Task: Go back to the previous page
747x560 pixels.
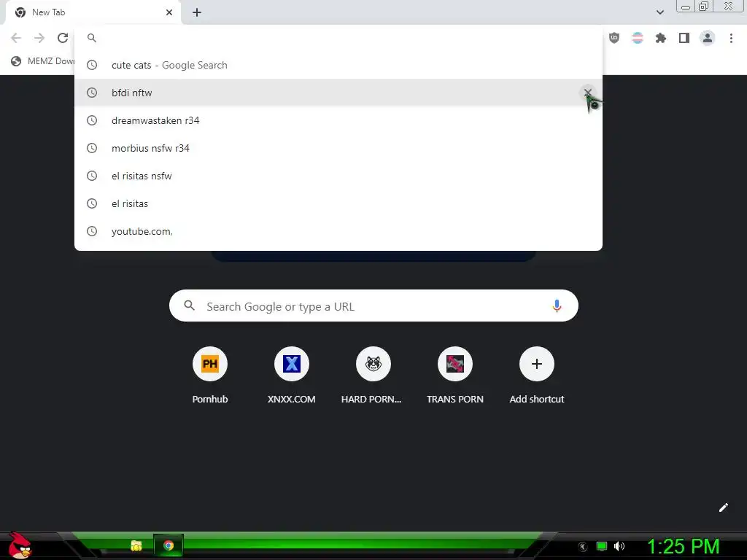Action: pos(16,38)
